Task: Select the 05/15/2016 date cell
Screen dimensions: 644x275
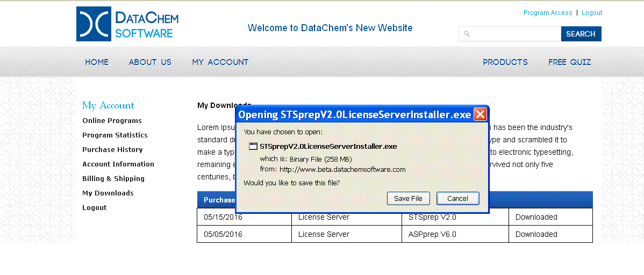Action: point(245,216)
